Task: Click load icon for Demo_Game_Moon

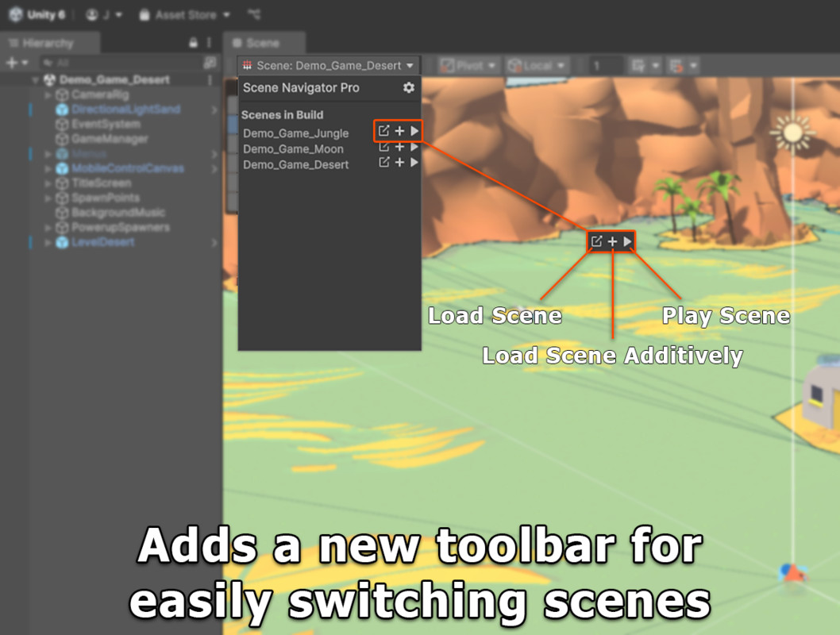Action: click(383, 147)
